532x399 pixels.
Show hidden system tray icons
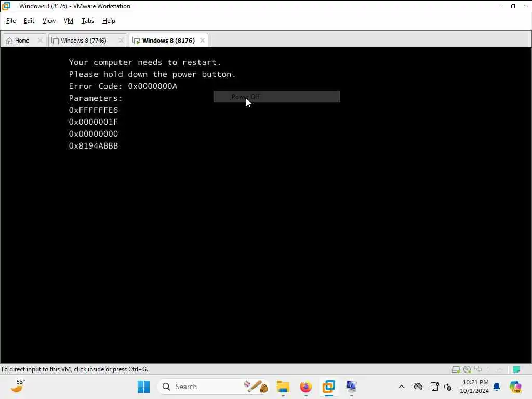pos(402,387)
